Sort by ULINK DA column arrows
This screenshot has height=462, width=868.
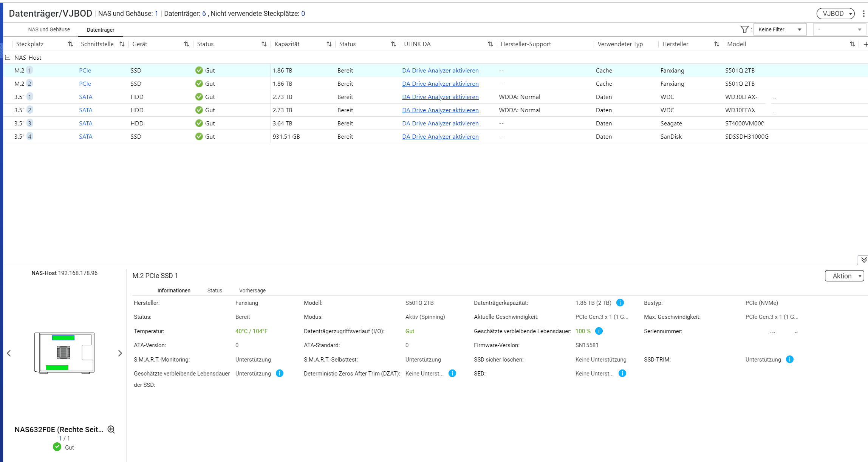[x=490, y=44]
